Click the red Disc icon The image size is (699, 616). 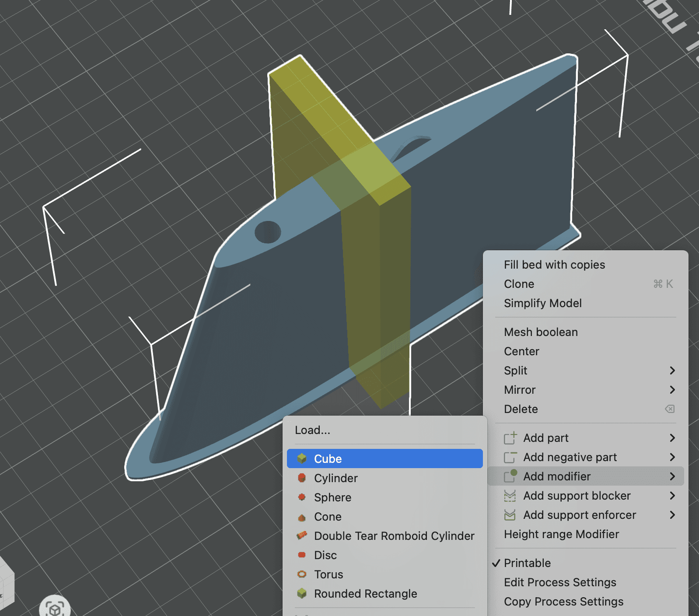[x=302, y=555]
